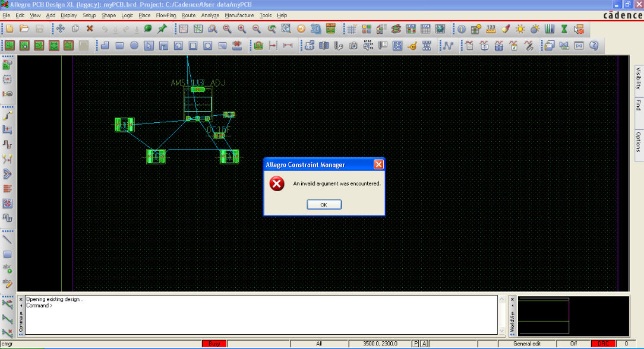This screenshot has height=349, width=644.
Task: Click the first green application mode icon
Action: (10, 46)
